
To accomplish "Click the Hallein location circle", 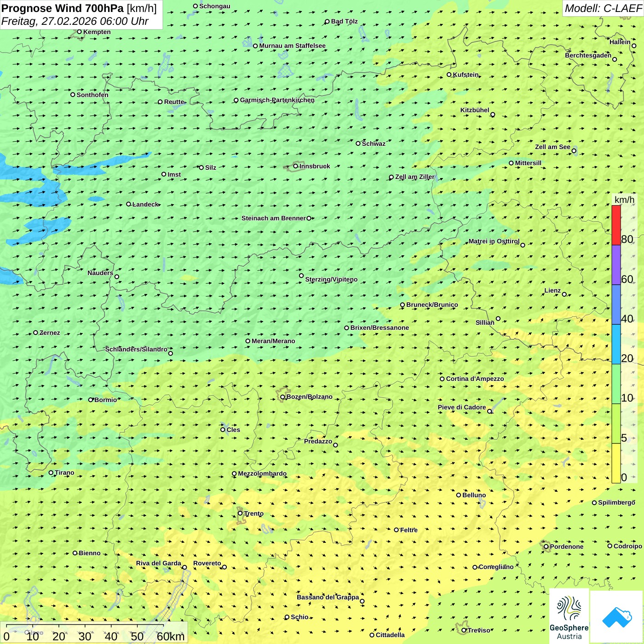I will tap(634, 46).
